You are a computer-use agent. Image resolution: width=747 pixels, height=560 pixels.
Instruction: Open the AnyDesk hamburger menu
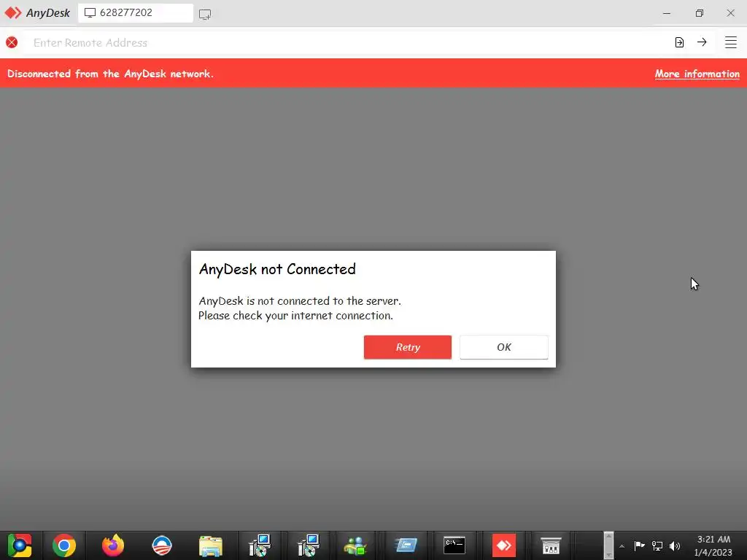point(731,42)
